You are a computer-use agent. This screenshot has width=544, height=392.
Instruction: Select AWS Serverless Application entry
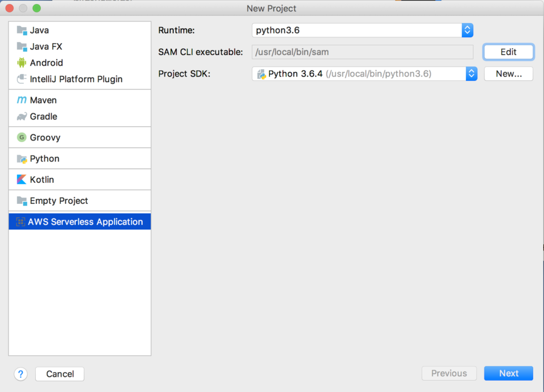(80, 221)
